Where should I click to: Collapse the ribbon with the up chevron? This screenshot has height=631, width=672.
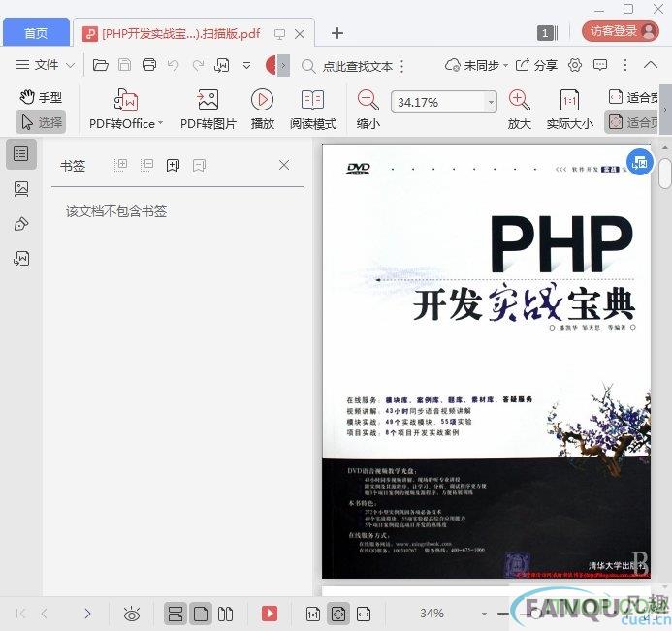pos(651,65)
